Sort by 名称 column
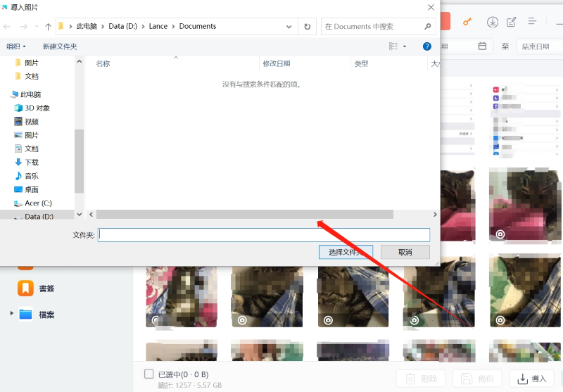 tap(103, 64)
